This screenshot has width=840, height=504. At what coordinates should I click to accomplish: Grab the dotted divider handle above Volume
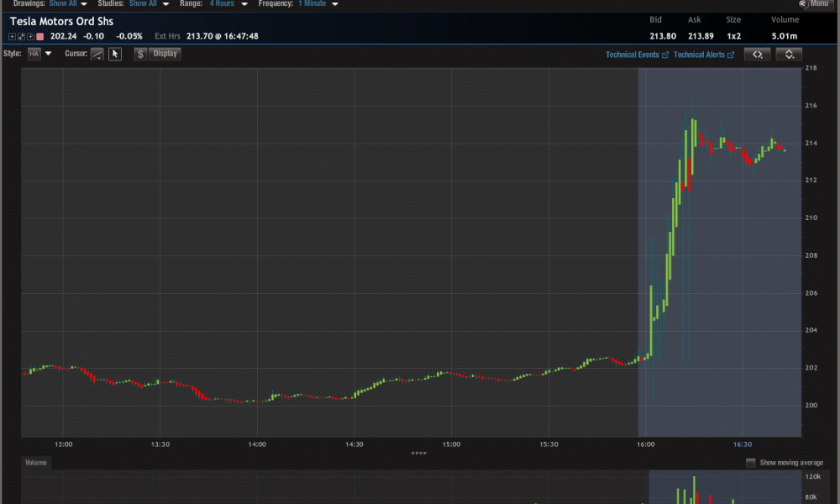point(419,453)
